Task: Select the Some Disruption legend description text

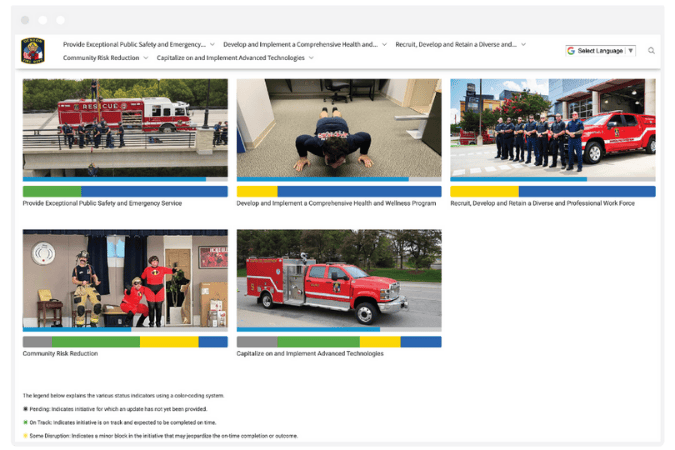Action: coord(164,436)
